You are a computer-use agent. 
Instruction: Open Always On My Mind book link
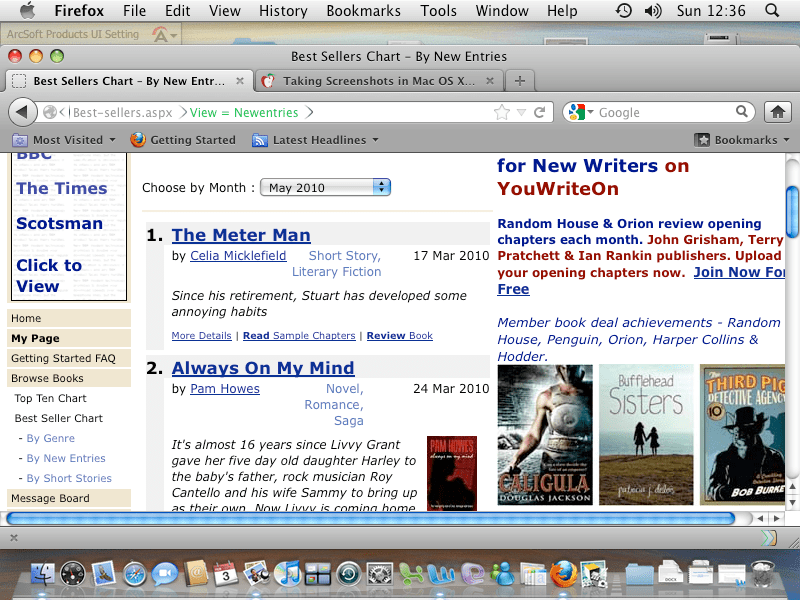point(263,368)
